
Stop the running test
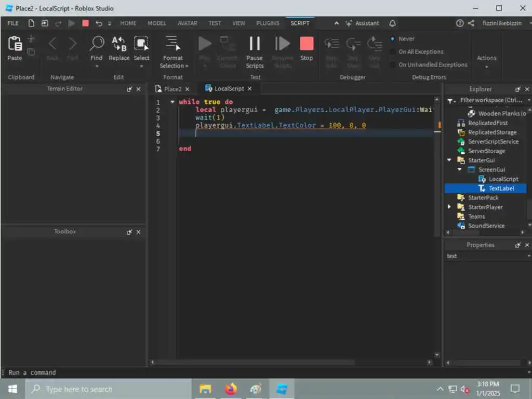click(307, 48)
